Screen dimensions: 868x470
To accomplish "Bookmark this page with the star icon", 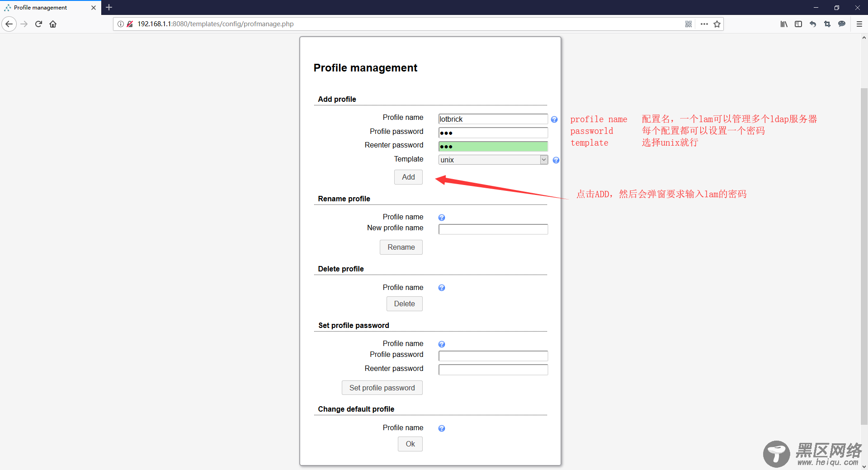I will pyautogui.click(x=717, y=24).
